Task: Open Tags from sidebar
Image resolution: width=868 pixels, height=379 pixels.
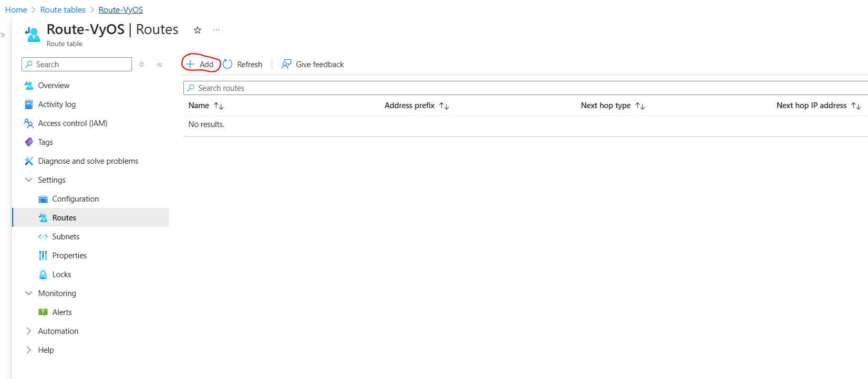Action: pyautogui.click(x=45, y=142)
